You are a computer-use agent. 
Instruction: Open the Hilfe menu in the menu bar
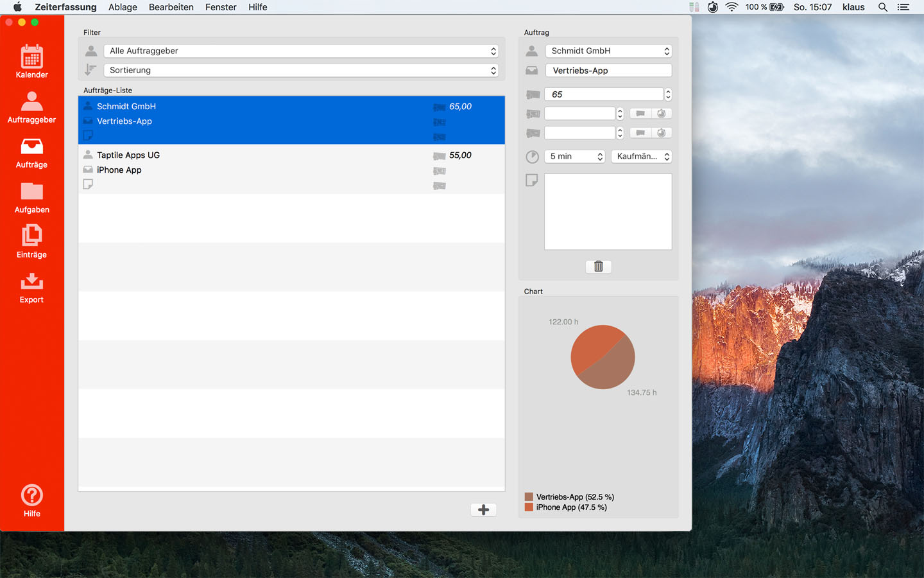[258, 7]
